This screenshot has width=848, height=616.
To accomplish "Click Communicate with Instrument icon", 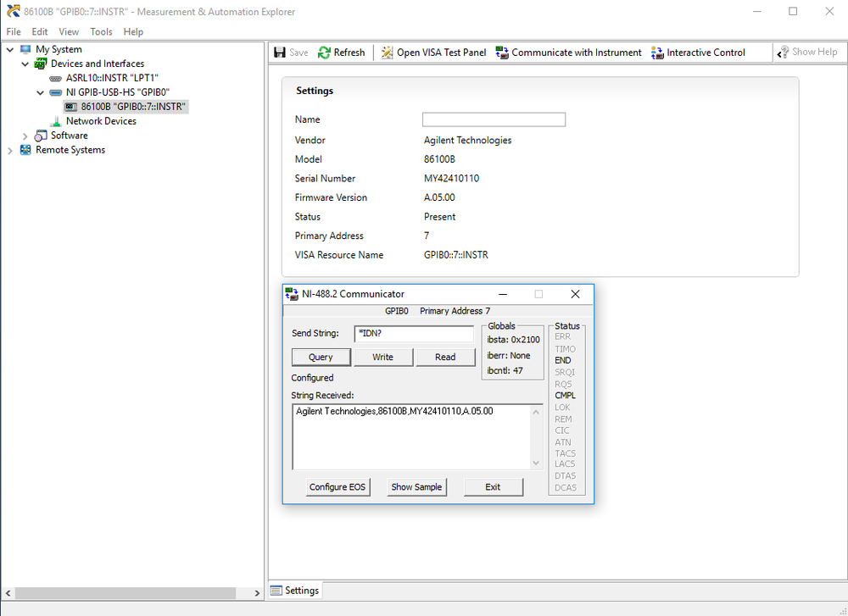I will [x=502, y=53].
